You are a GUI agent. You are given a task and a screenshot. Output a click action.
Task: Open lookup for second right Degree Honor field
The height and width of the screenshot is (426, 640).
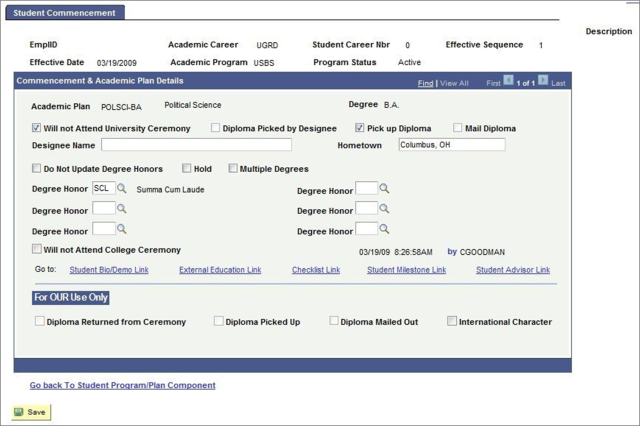pos(384,209)
